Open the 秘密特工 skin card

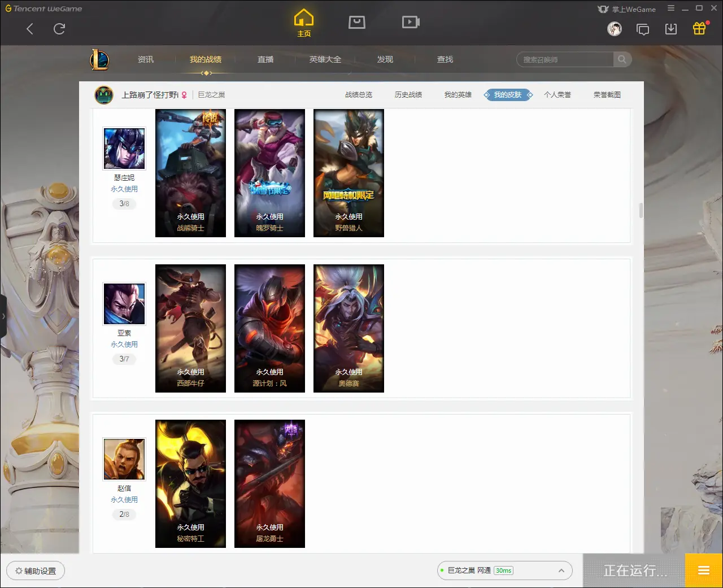click(190, 484)
